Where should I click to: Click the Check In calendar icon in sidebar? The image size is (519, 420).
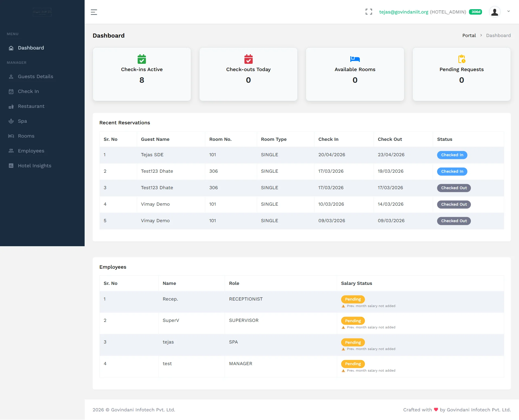(11, 91)
